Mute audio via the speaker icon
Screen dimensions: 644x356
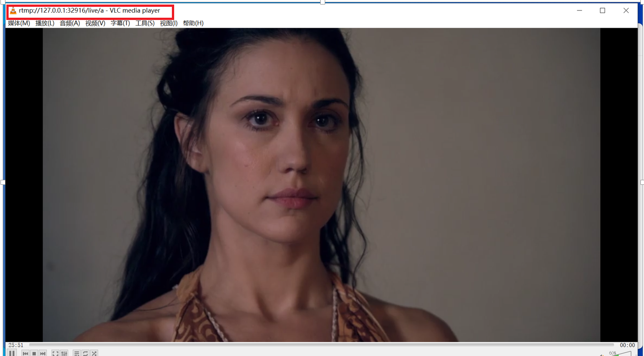point(602,354)
